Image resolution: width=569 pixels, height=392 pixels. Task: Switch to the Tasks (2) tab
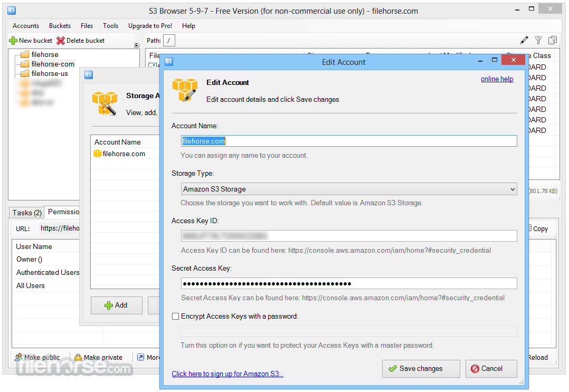pos(27,213)
